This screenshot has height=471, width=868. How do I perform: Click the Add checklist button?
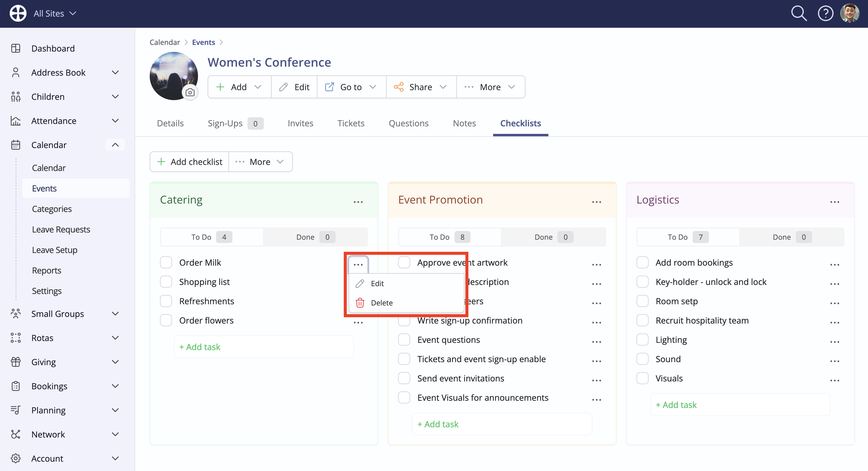tap(190, 162)
